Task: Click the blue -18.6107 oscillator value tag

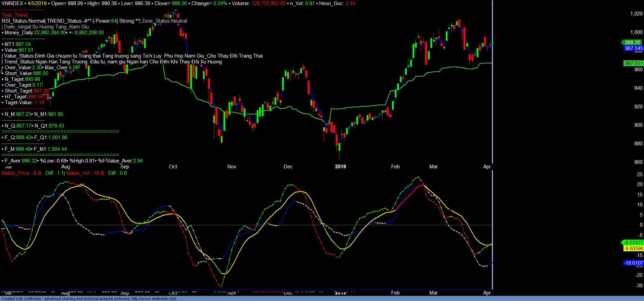Action: pos(633,263)
